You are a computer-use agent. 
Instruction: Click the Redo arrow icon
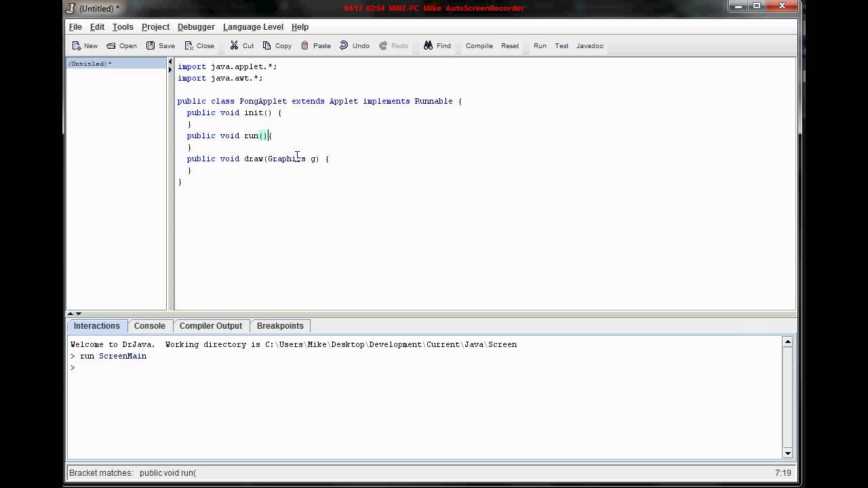point(383,46)
